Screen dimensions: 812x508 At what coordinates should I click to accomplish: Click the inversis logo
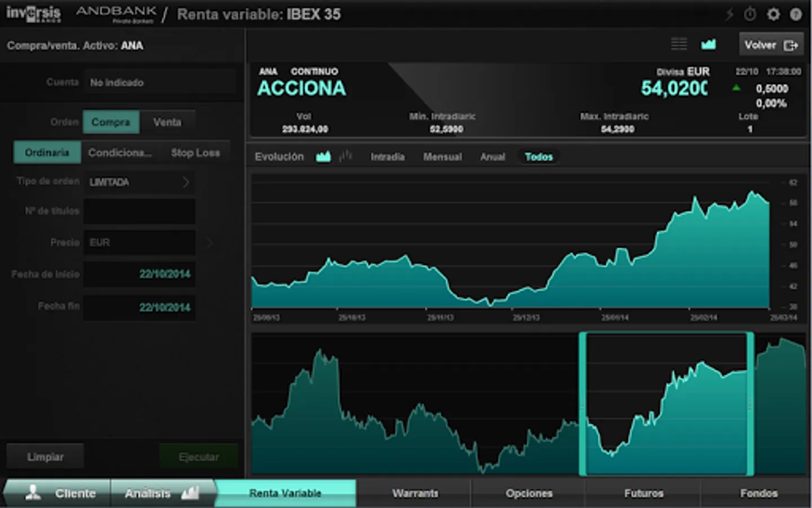(x=33, y=14)
